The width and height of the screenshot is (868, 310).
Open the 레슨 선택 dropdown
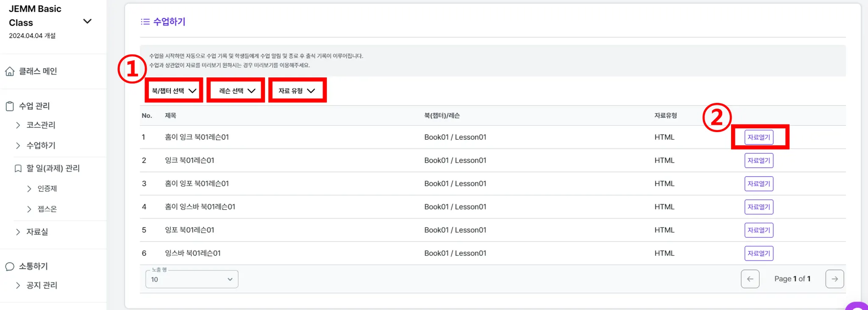(236, 91)
